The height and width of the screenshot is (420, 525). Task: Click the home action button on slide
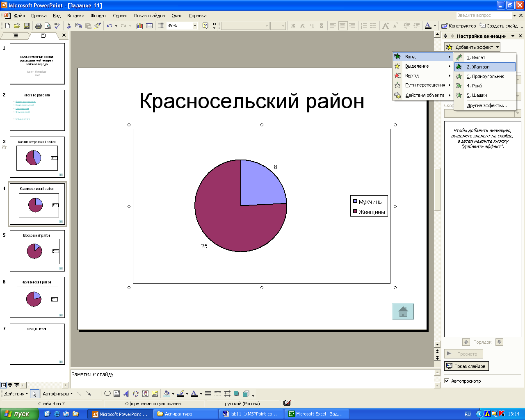point(403,311)
